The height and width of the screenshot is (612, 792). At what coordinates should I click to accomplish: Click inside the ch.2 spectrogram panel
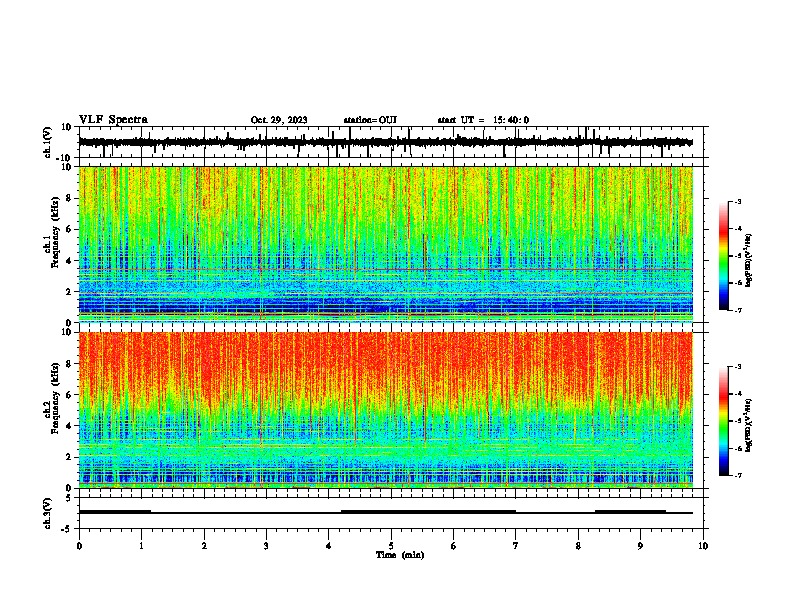(385, 410)
